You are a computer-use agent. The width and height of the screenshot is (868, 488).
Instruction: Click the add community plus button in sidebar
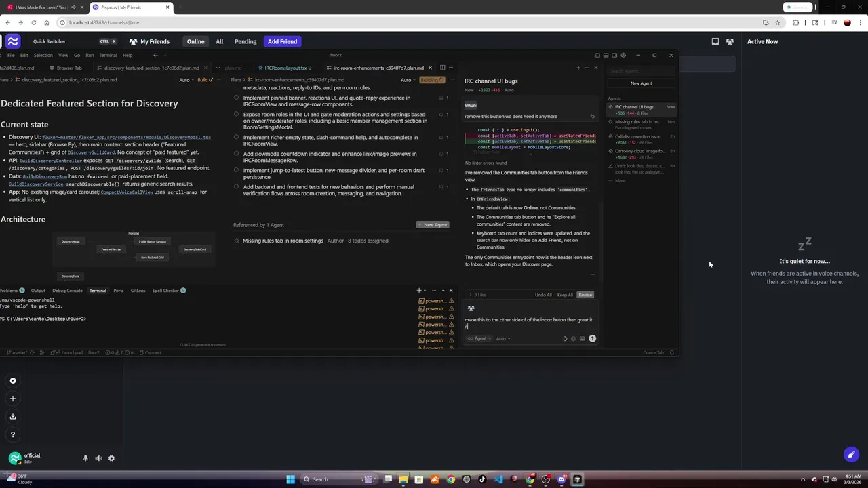coord(13,399)
